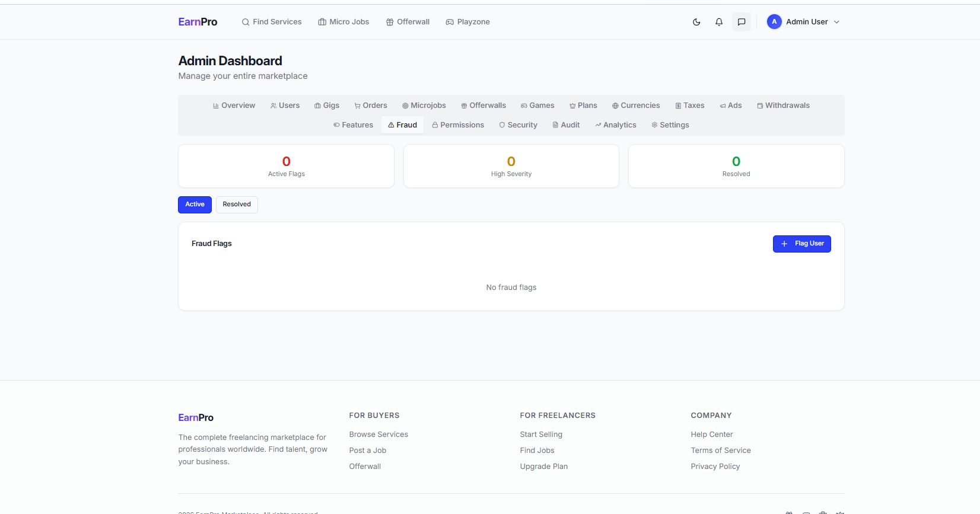980x514 pixels.
Task: Open Find Services search link
Action: [x=272, y=22]
